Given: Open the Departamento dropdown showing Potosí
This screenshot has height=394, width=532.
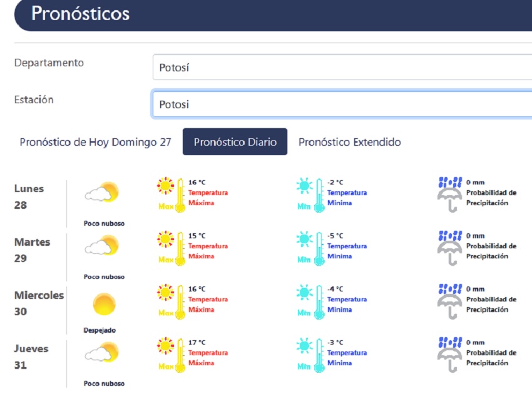Looking at the screenshot, I should tap(342, 67).
